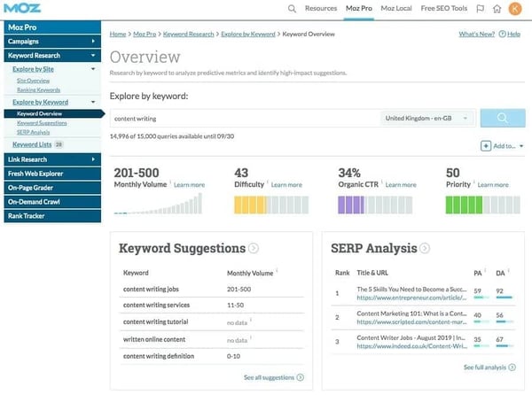This screenshot has width=532, height=395.
Task: Click Learn more beside Monthly Volume
Action: point(190,185)
